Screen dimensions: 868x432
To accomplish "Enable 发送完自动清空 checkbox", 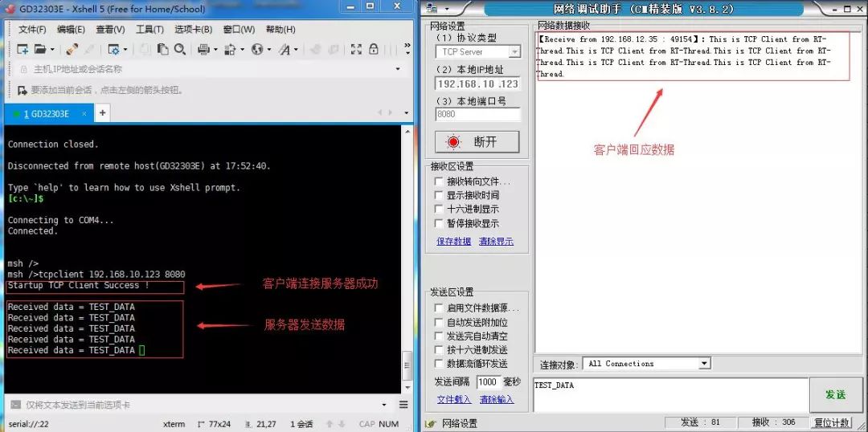I will [439, 336].
